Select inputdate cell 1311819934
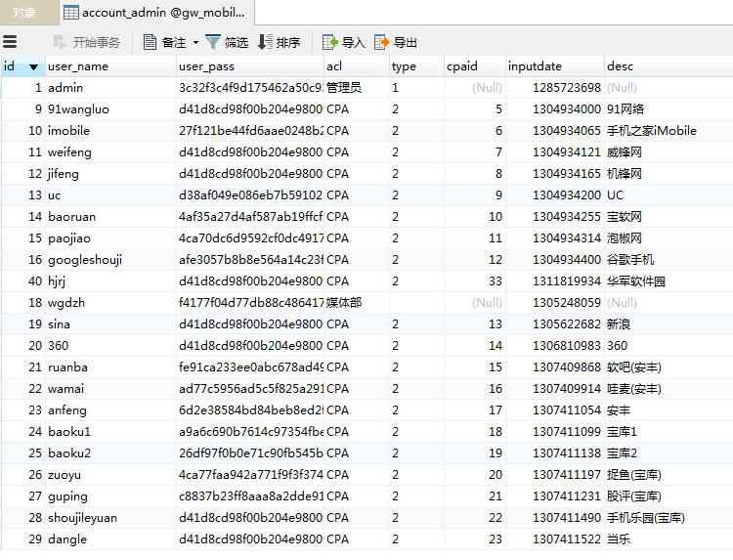The width and height of the screenshot is (733, 560). (x=555, y=280)
